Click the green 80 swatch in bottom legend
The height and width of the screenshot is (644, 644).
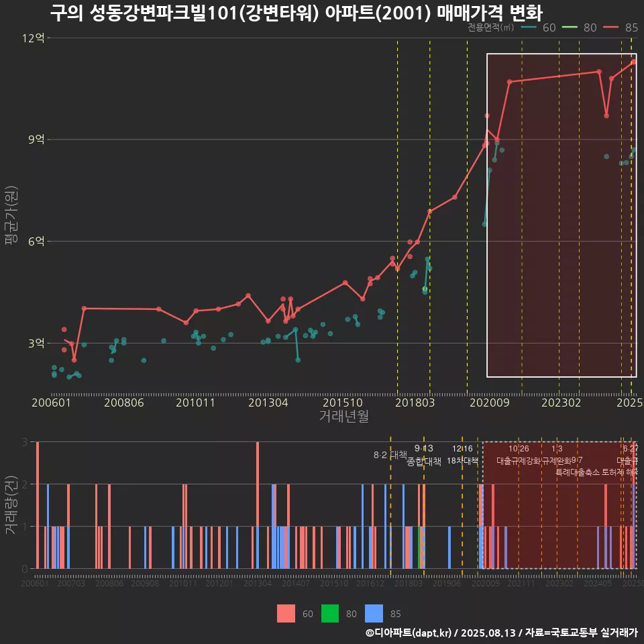(330, 614)
